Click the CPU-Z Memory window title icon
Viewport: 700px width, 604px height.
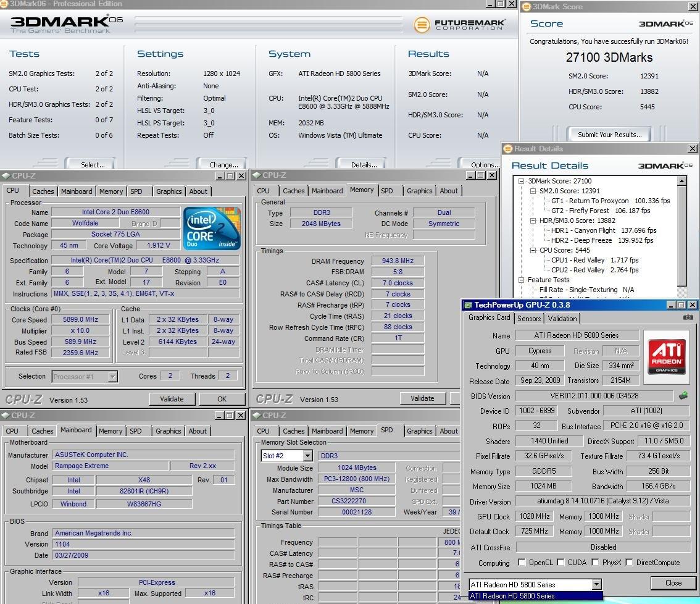click(257, 175)
